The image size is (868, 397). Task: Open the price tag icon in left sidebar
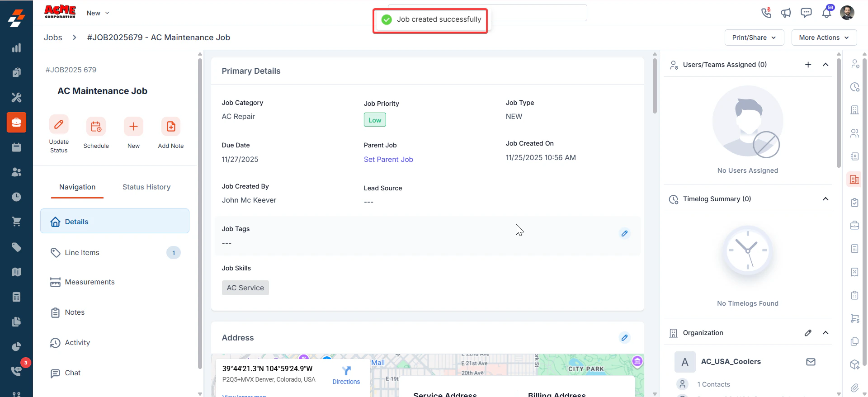click(x=16, y=247)
